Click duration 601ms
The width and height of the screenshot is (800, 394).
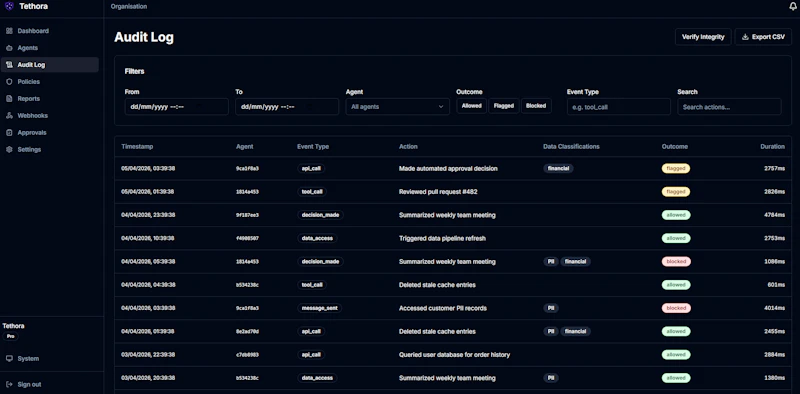[x=776, y=285]
